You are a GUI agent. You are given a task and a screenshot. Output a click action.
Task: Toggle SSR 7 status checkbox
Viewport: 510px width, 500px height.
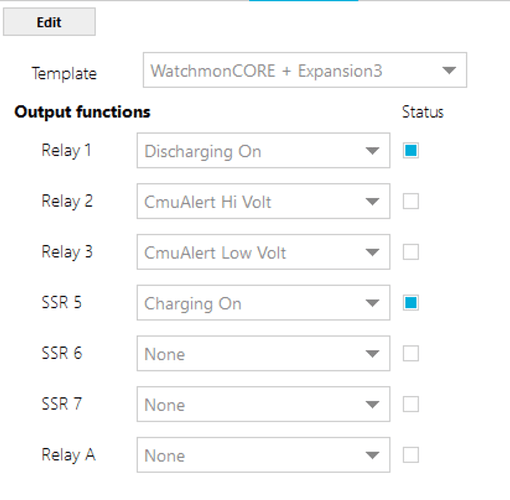coord(411,404)
